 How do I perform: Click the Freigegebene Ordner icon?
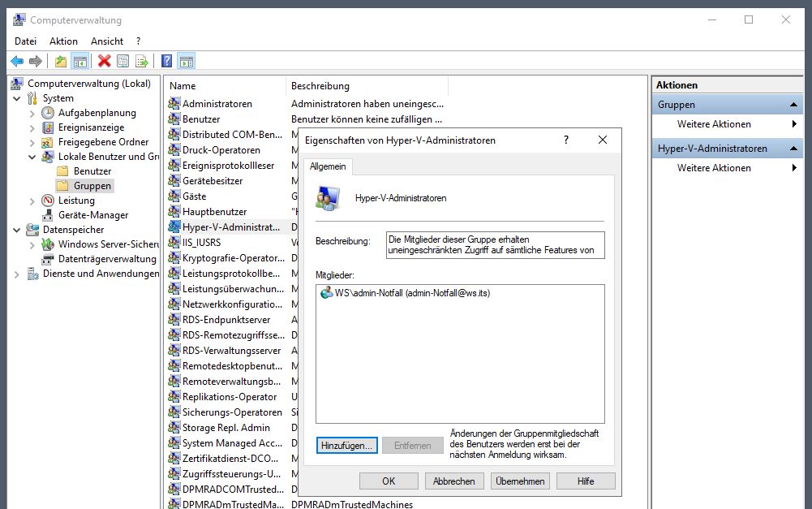(x=48, y=141)
